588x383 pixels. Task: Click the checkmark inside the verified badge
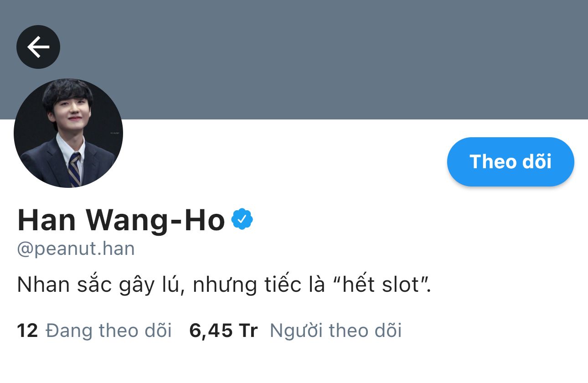point(242,220)
